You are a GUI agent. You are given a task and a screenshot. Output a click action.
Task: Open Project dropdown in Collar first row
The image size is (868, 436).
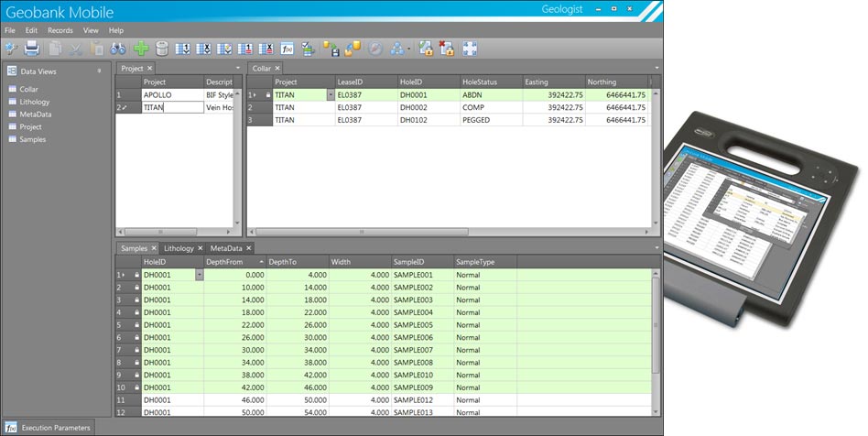(331, 95)
